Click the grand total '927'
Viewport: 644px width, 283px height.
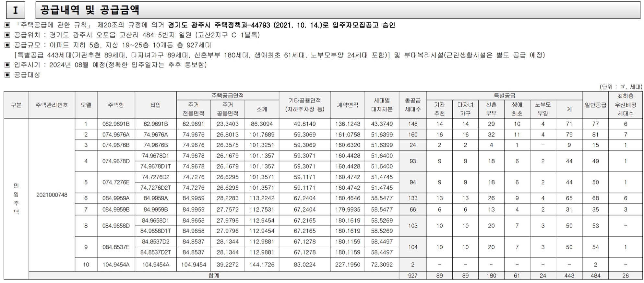tap(413, 276)
